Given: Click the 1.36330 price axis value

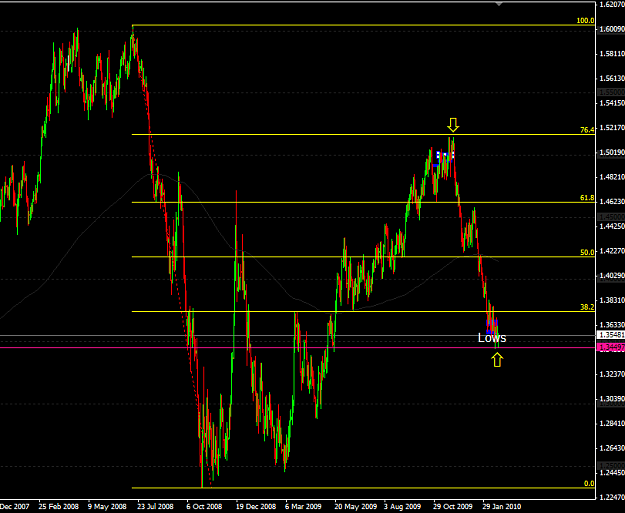Looking at the screenshot, I should pos(612,325).
